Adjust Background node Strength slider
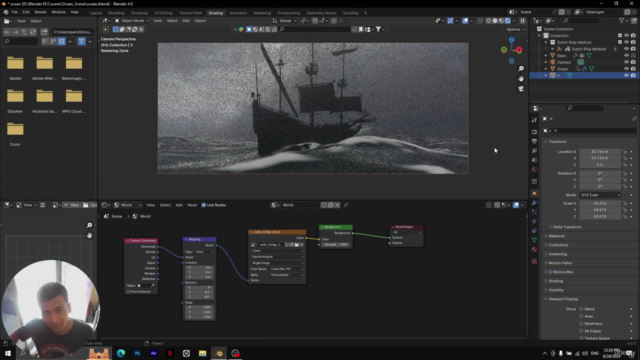This screenshot has width=640, height=360. pos(336,244)
